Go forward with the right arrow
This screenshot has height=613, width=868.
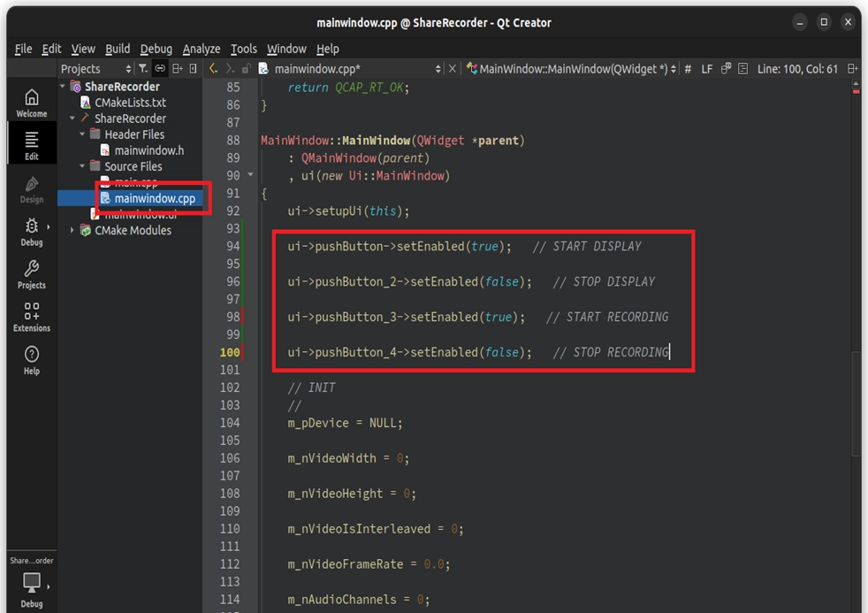[230, 69]
